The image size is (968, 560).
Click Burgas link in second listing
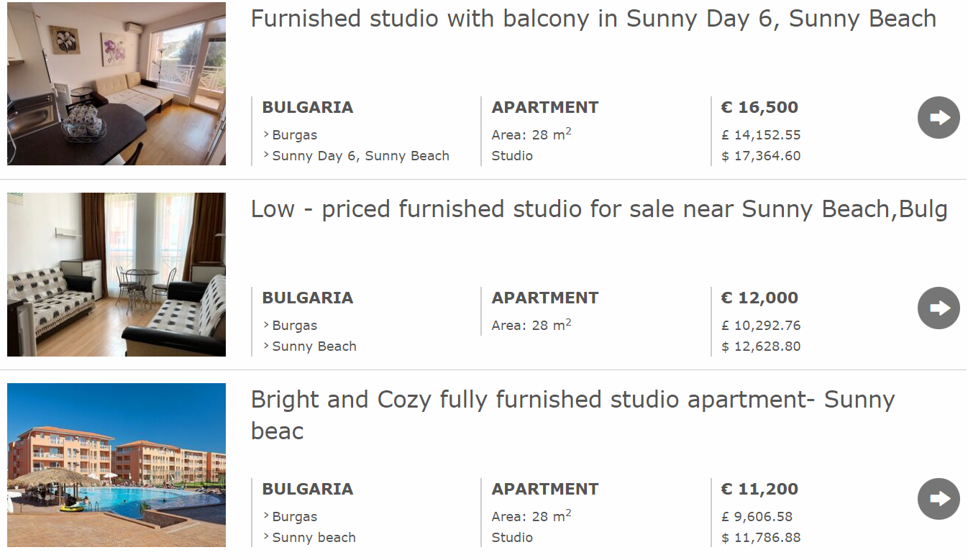294,326
